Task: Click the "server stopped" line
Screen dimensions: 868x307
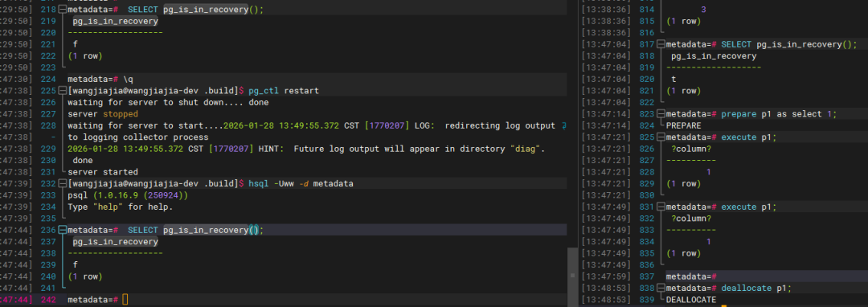Action: [102, 114]
